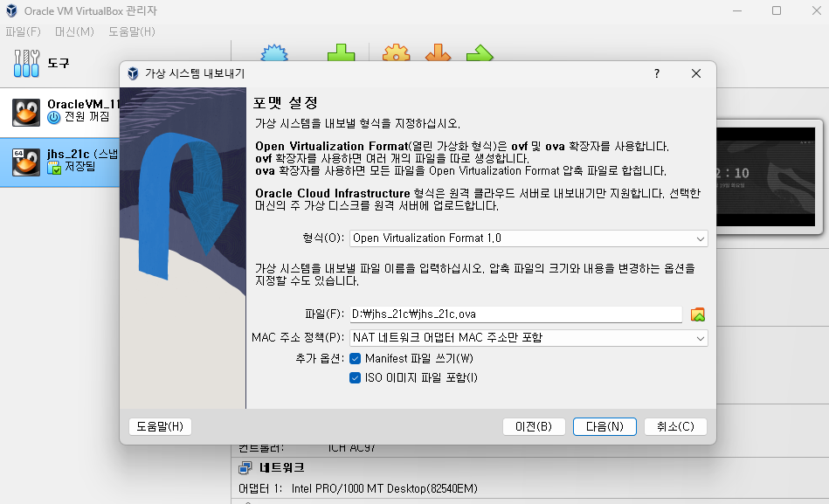Click the 다음(N) next button
This screenshot has height=504, width=829.
pos(604,426)
